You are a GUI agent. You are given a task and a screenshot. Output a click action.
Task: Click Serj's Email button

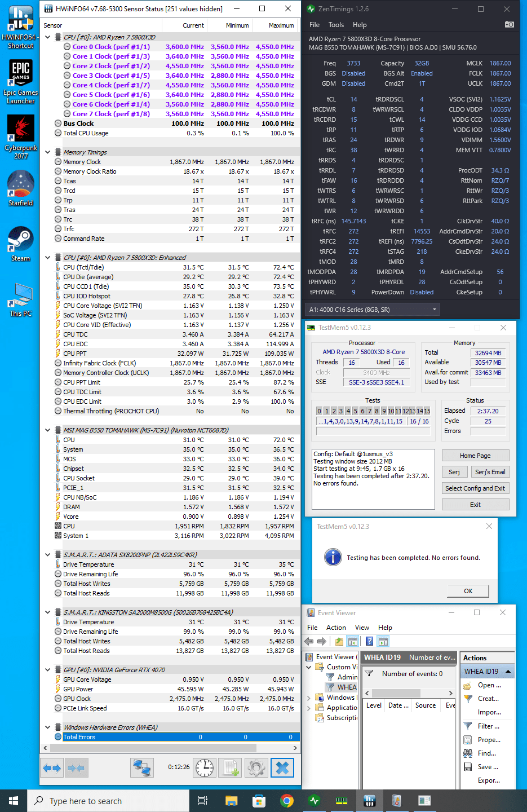tap(490, 472)
